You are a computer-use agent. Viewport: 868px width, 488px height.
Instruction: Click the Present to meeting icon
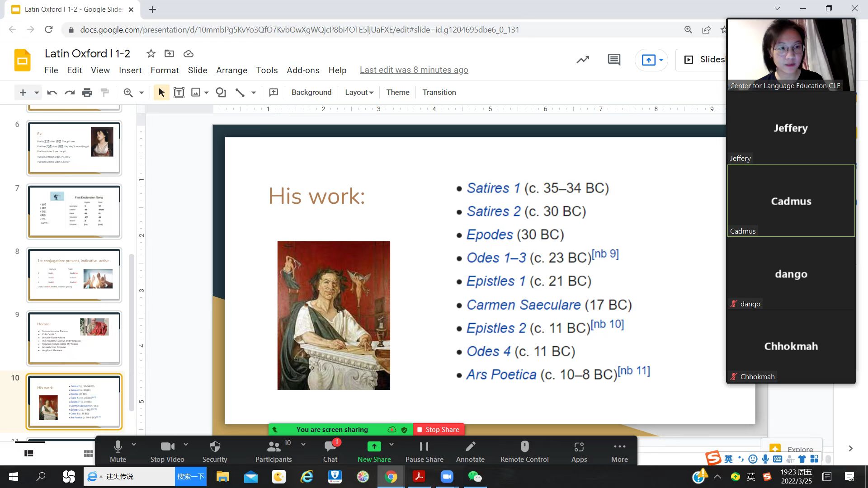click(648, 60)
